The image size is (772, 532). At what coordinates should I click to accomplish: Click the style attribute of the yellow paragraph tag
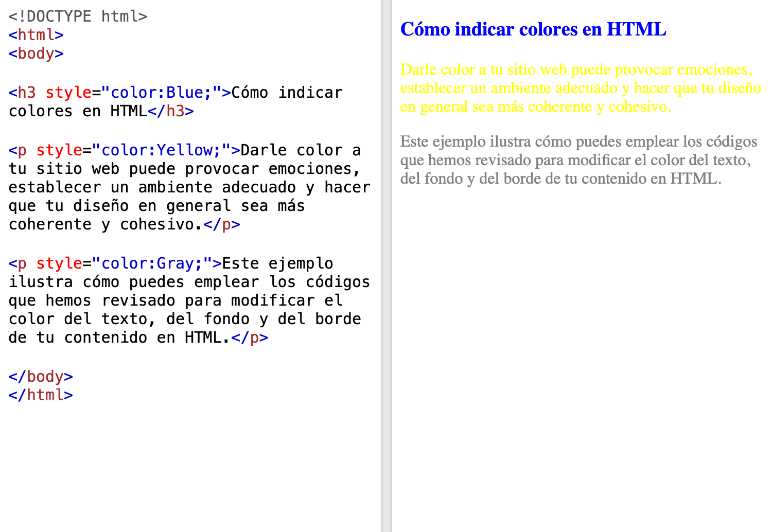[x=59, y=150]
